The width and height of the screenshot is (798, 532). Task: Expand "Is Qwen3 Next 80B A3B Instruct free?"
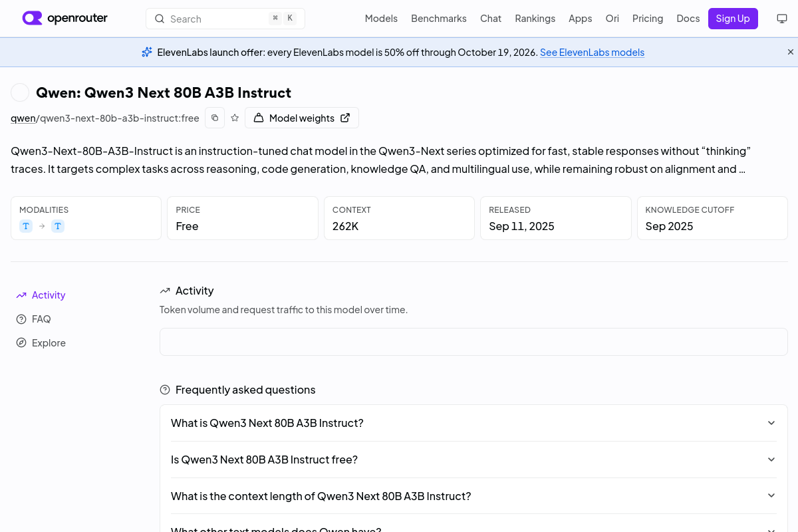coord(473,460)
